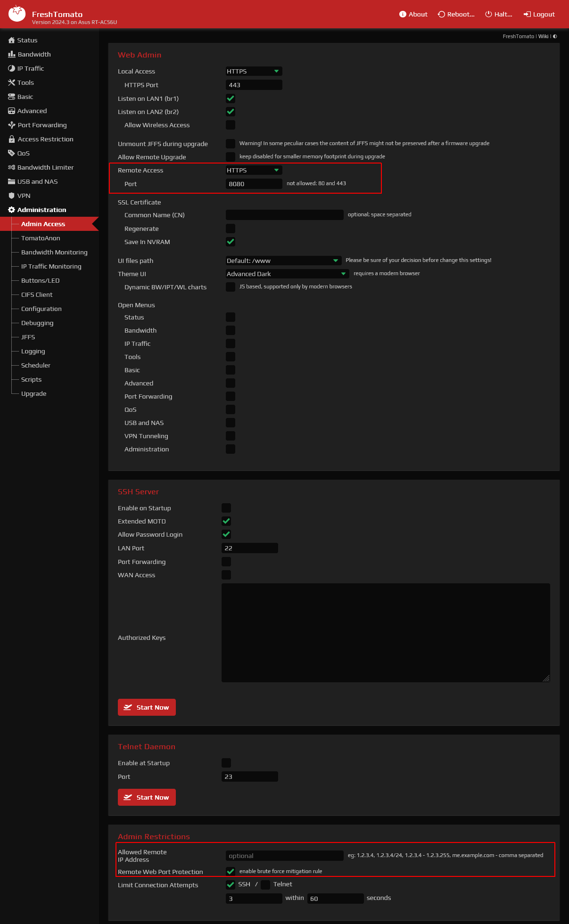Click the Status home icon in sidebar
The width and height of the screenshot is (569, 924).
(x=12, y=40)
